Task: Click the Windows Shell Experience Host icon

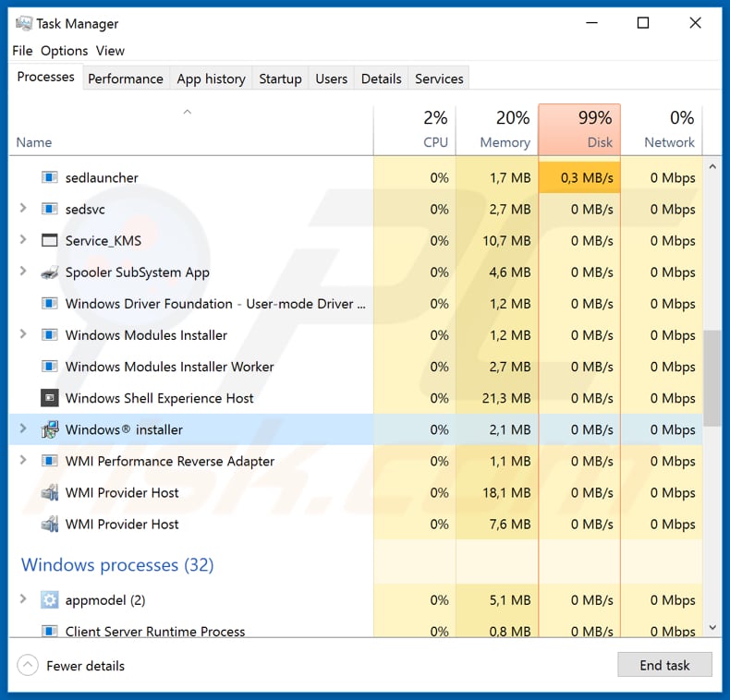Action: (x=49, y=398)
